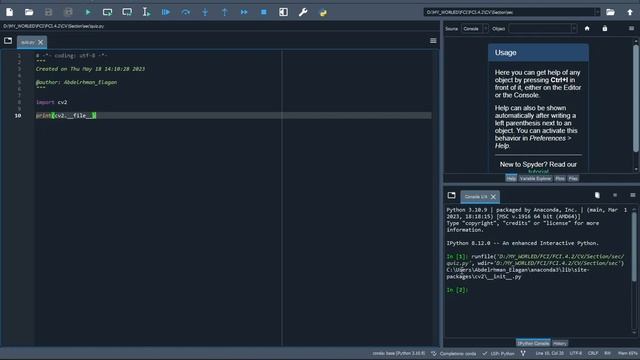Open the console browse tabs button
The width and height of the screenshot is (640, 360).
click(x=451, y=196)
